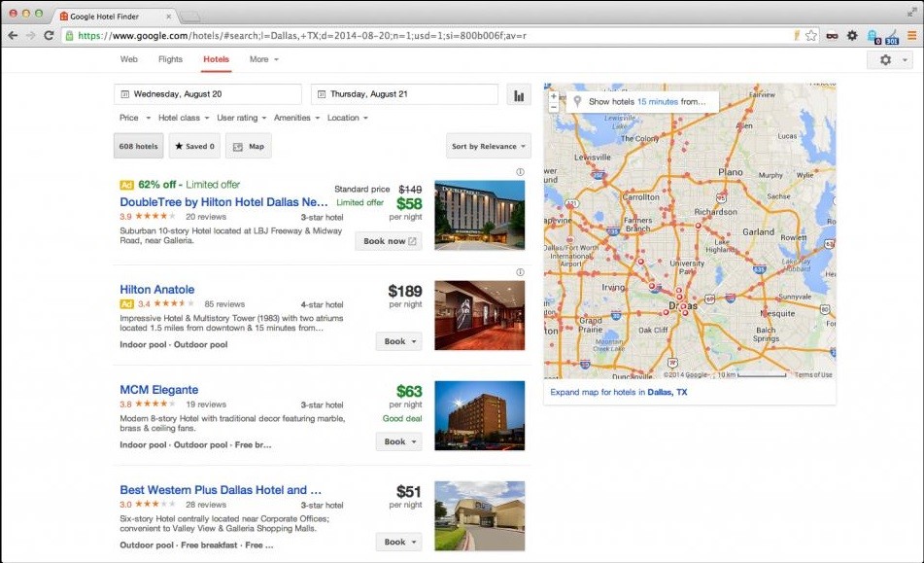Expand the Hotel class filter
924x563 pixels.
(x=184, y=118)
